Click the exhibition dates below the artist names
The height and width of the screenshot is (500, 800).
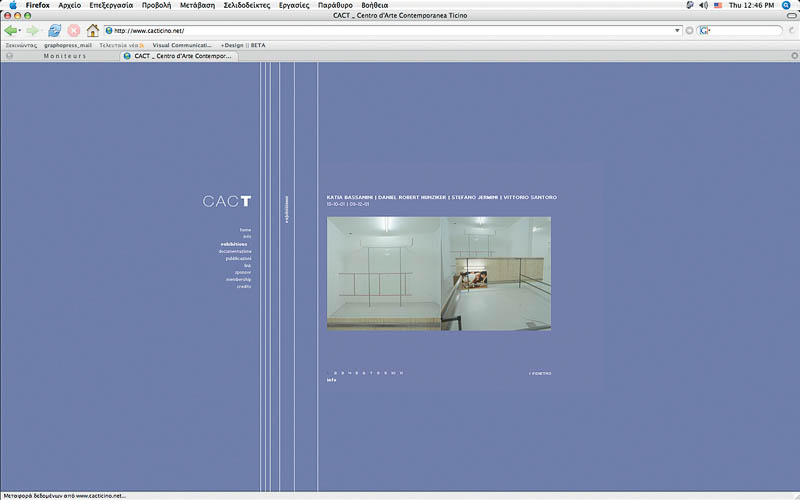(348, 204)
